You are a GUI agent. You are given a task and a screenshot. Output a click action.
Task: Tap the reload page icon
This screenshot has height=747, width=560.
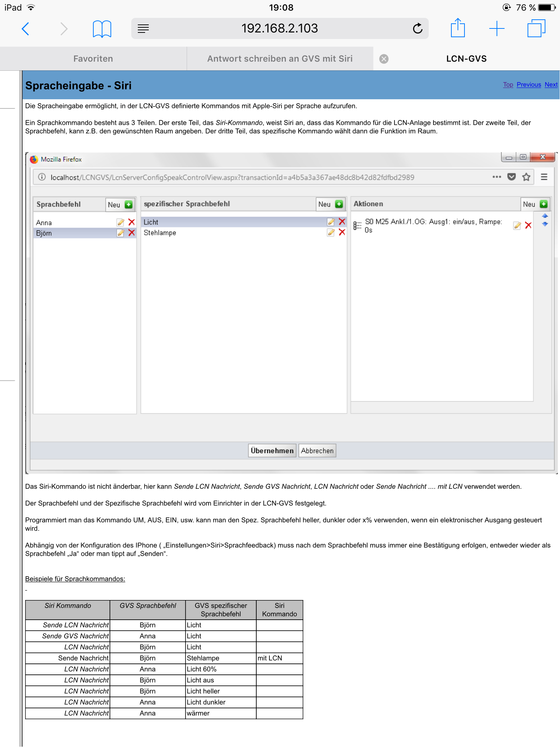pyautogui.click(x=417, y=28)
